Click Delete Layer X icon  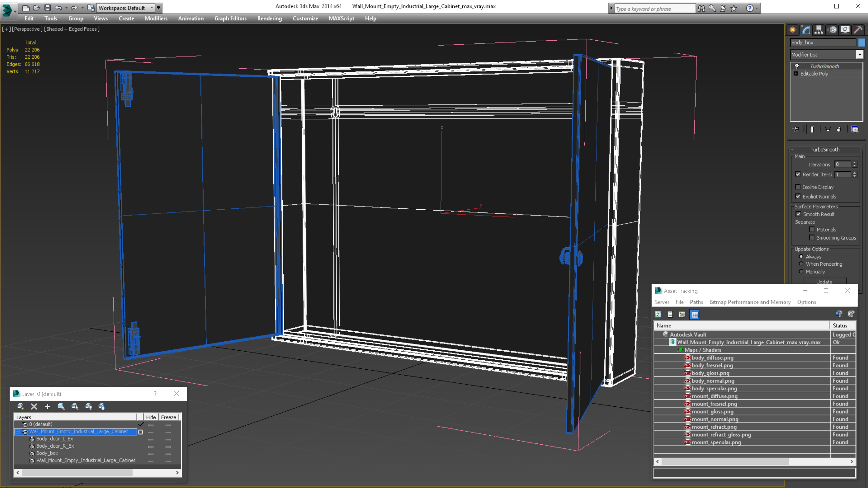[x=34, y=406]
